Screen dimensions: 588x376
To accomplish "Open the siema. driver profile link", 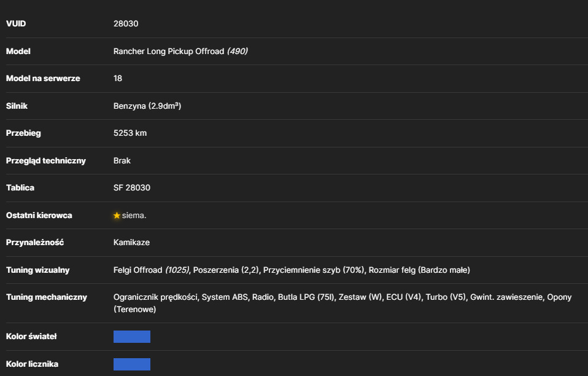I will click(134, 216).
